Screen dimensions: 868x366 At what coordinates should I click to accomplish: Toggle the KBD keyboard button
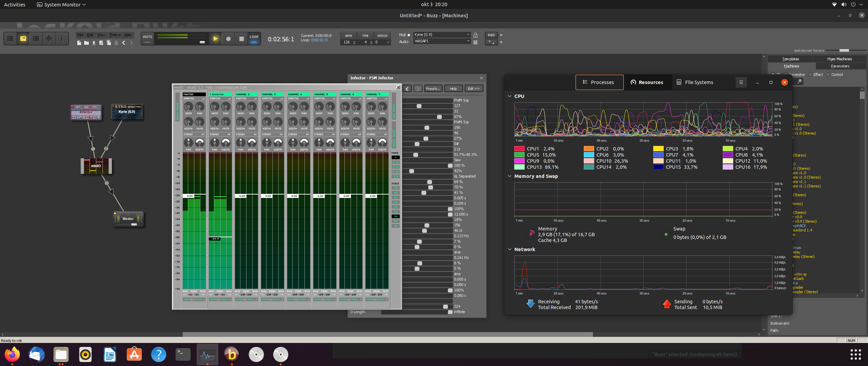click(x=491, y=35)
